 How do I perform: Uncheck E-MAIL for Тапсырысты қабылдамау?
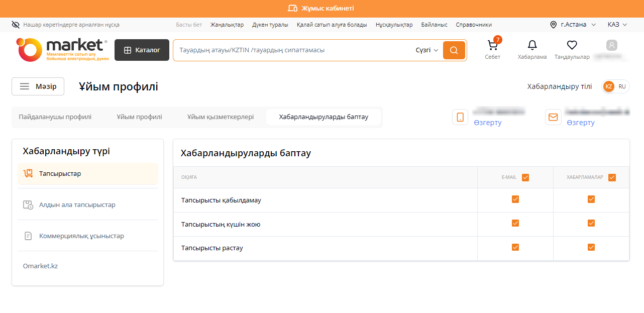515,199
